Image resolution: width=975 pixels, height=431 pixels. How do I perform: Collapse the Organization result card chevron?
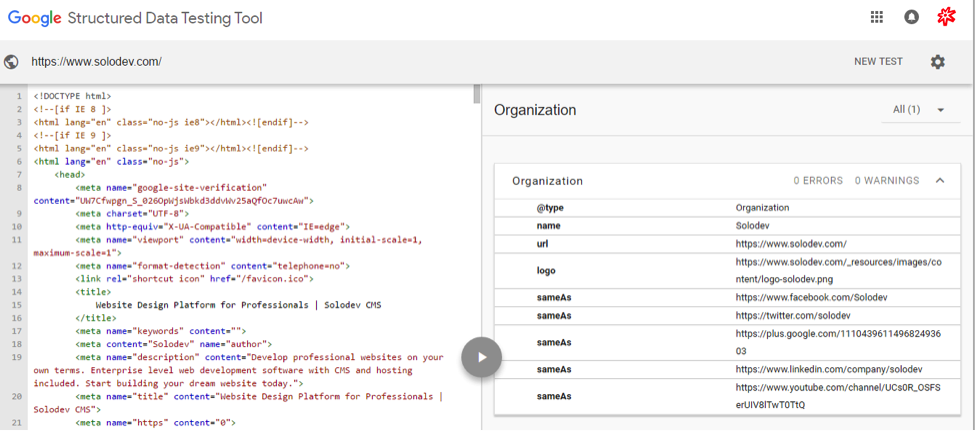coord(940,181)
